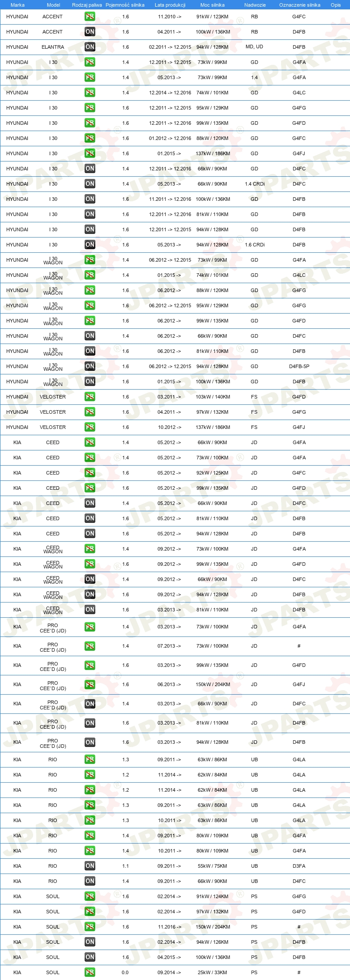
Task: Click the diesel icon in the Kia Rio D3FA row
Action: [90, 866]
